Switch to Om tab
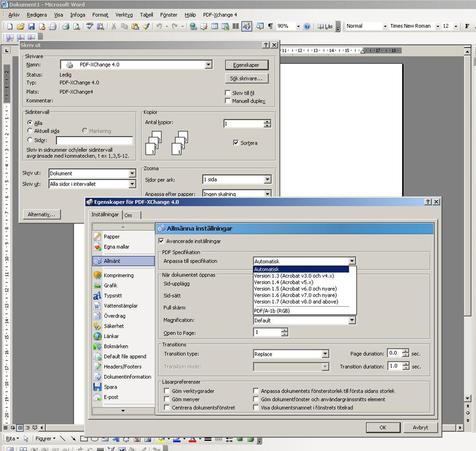The image size is (476, 451). pyautogui.click(x=128, y=215)
